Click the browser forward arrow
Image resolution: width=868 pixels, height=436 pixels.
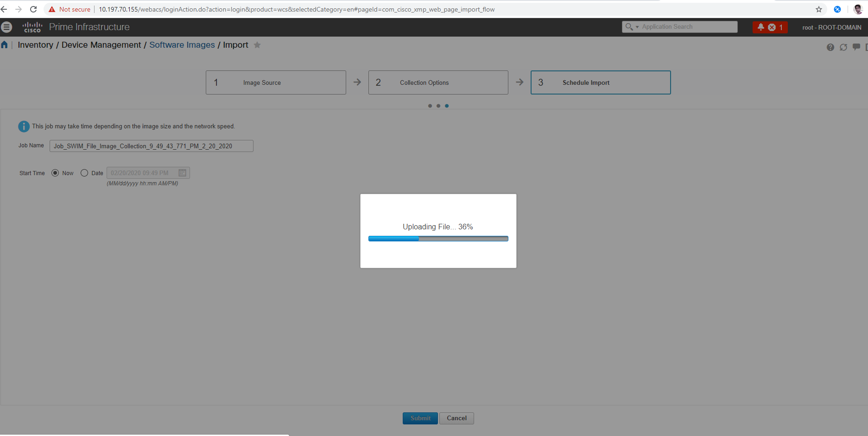point(19,9)
